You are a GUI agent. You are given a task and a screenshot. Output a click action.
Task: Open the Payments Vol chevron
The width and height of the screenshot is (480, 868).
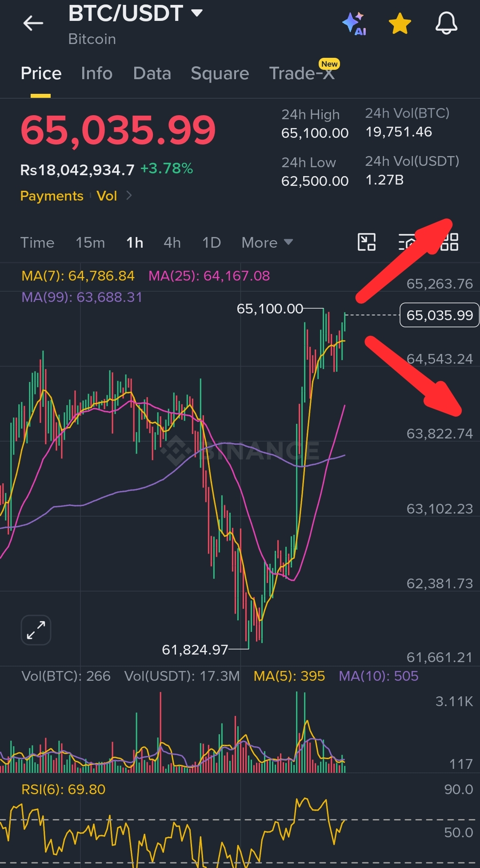[129, 196]
